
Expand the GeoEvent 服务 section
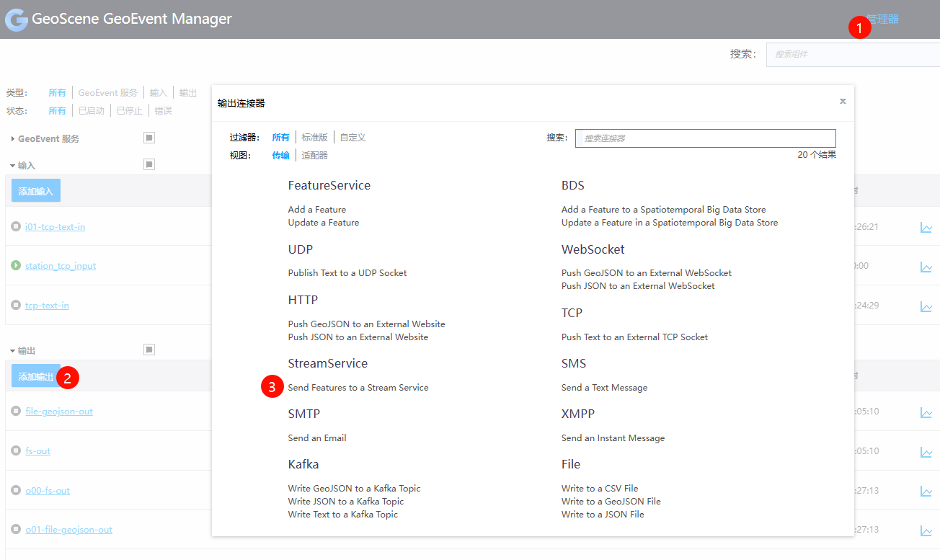coord(13,138)
